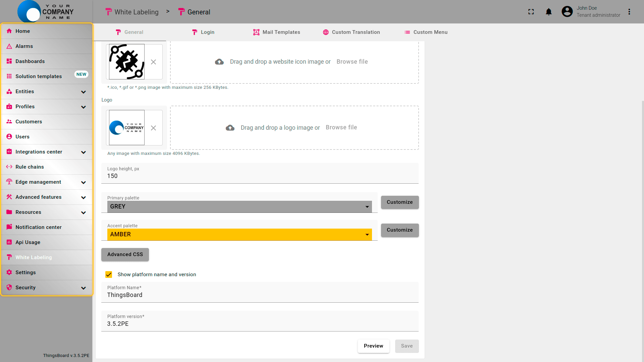Switch to the Mail Templates tab

pos(277,32)
